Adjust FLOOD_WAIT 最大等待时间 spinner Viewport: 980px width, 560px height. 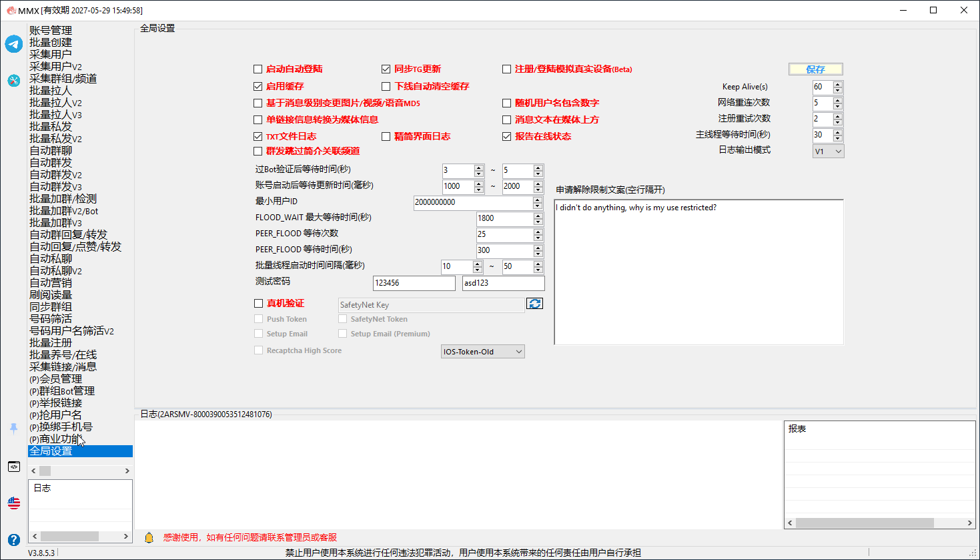[x=538, y=218]
